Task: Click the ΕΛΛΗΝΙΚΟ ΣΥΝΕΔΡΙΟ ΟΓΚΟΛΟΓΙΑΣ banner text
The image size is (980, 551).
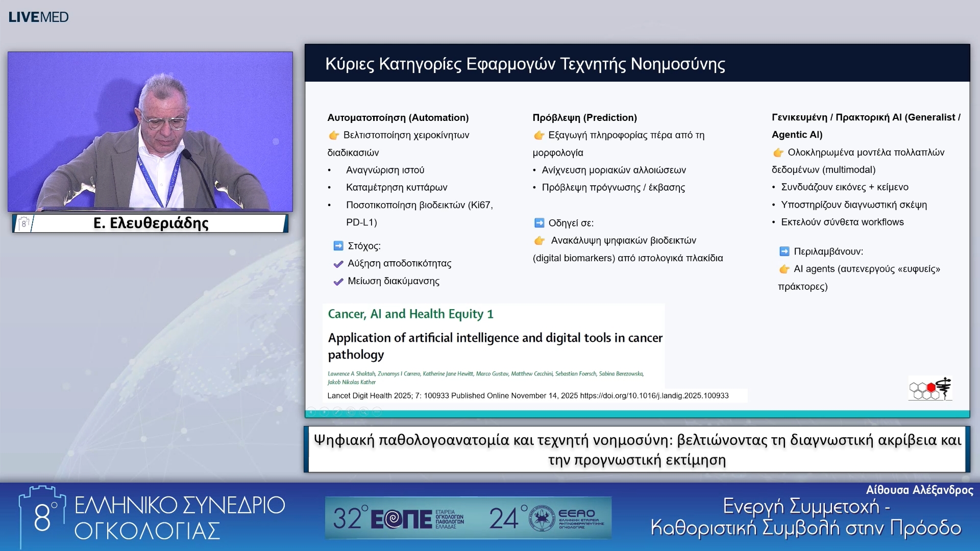Action: pyautogui.click(x=180, y=518)
